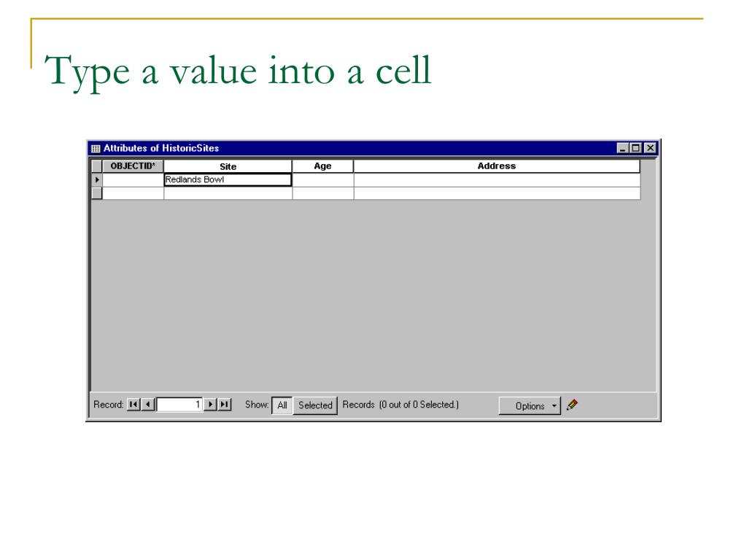Image resolution: width=747 pixels, height=560 pixels.
Task: Click the Address column header
Action: 496,166
